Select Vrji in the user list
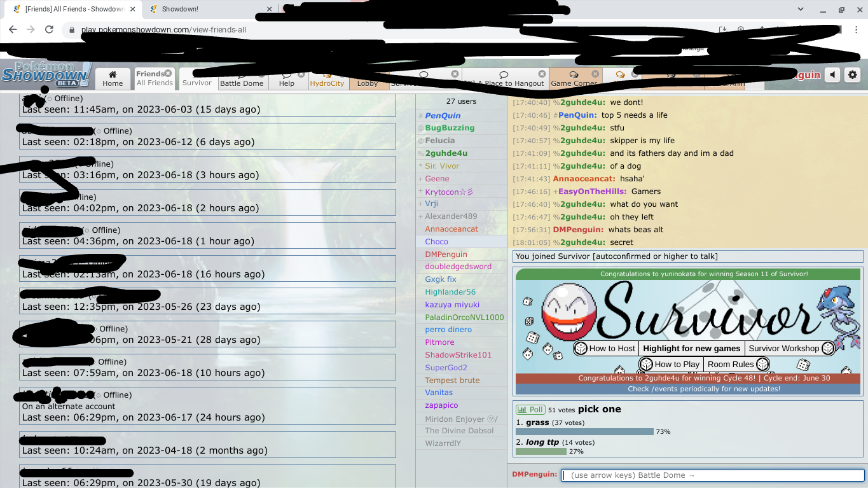This screenshot has height=488, width=868. (x=431, y=204)
